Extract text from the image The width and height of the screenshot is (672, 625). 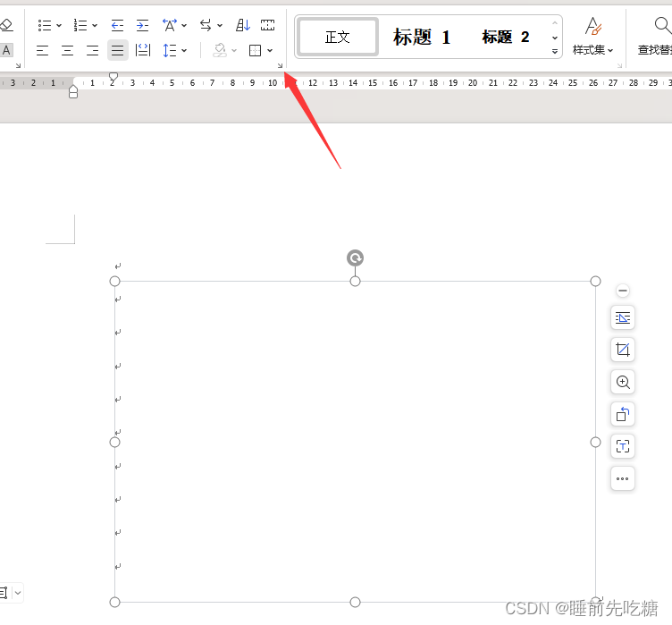(x=622, y=446)
